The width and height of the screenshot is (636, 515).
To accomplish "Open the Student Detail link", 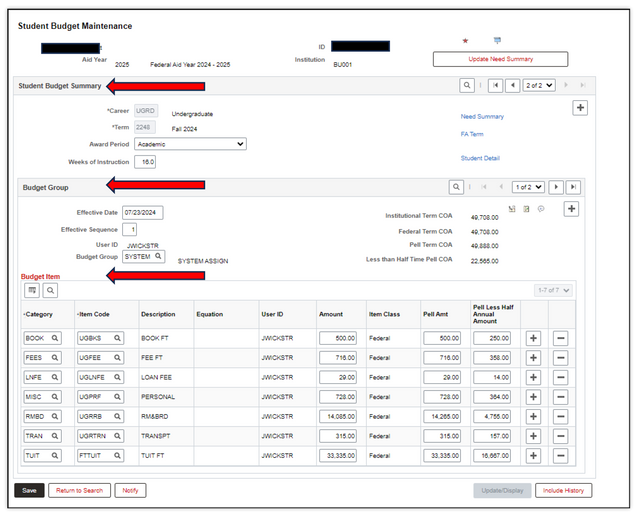I will pos(480,158).
